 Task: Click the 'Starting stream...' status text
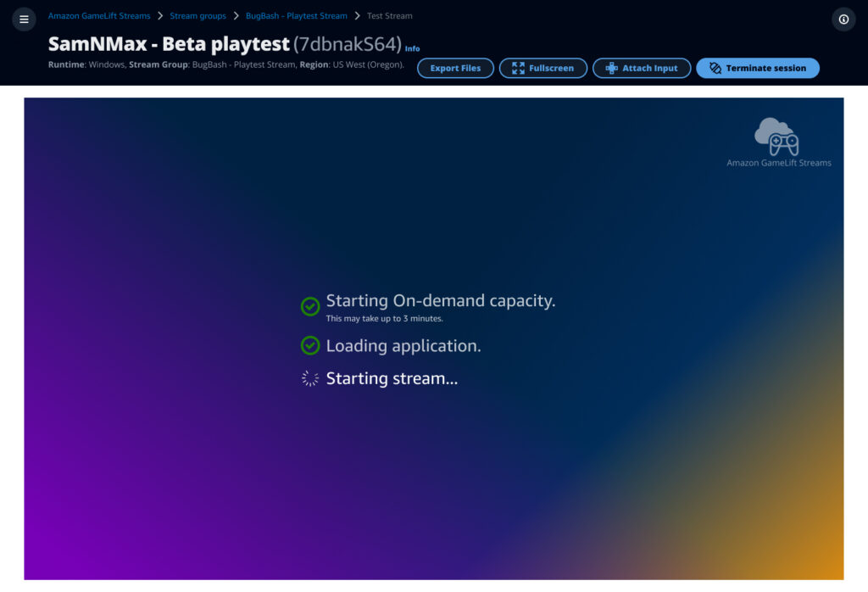[392, 378]
